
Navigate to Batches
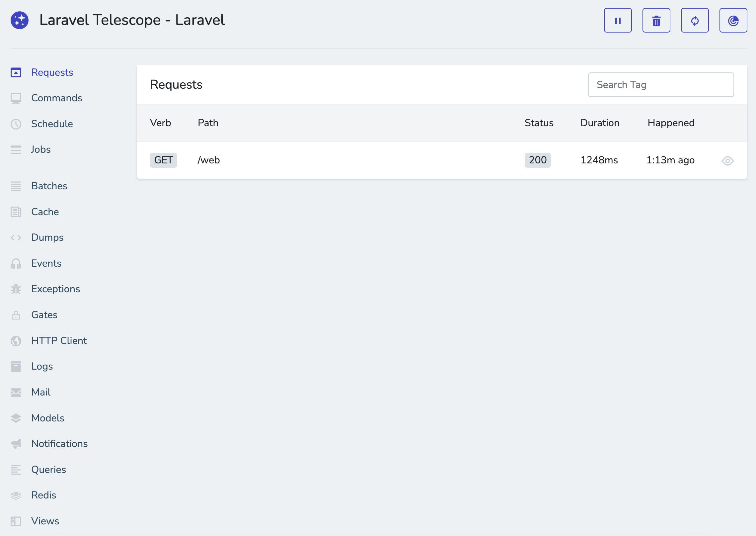coord(49,186)
